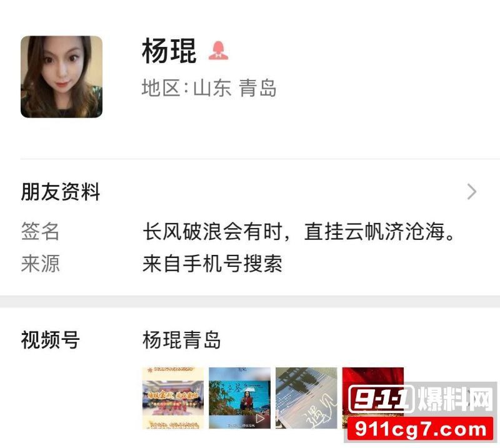Click the region text 山东 青岛
This screenshot has height=448, width=500.
coord(235,88)
